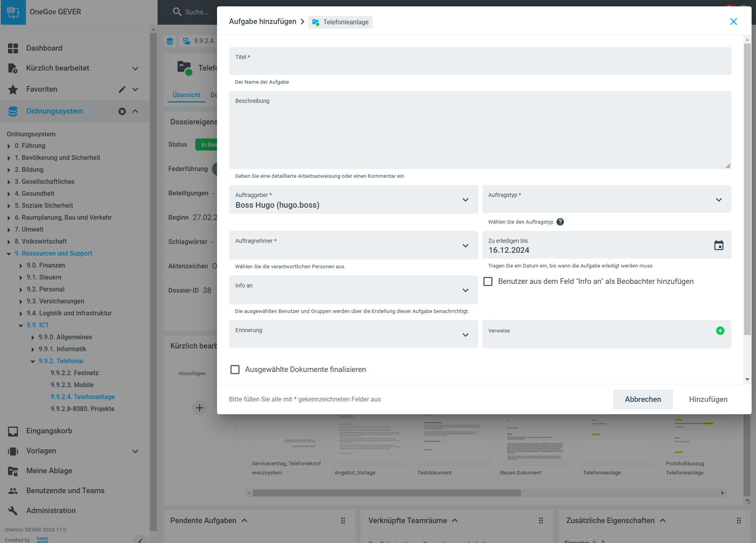Enable 'Ausgewählte Dokumente finalisieren' checkbox
The image size is (756, 543).
(235, 370)
